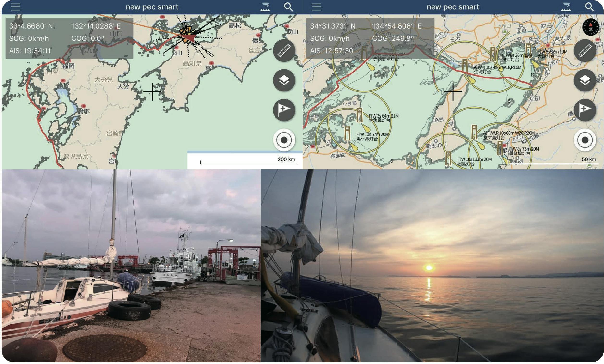Tap the 雑賀埼灯台 lighthouse symbol
Image resolution: width=604 pixels, height=364 pixels.
click(x=500, y=148)
